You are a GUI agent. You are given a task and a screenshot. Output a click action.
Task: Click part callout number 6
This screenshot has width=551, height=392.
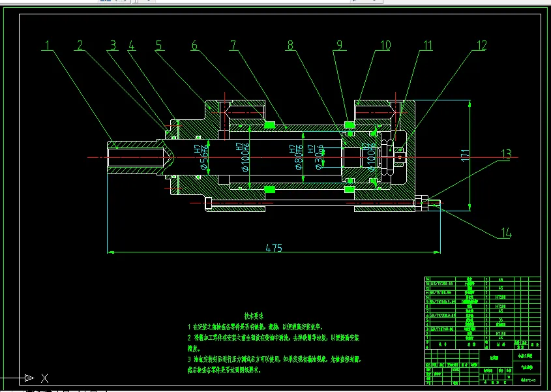pos(194,46)
